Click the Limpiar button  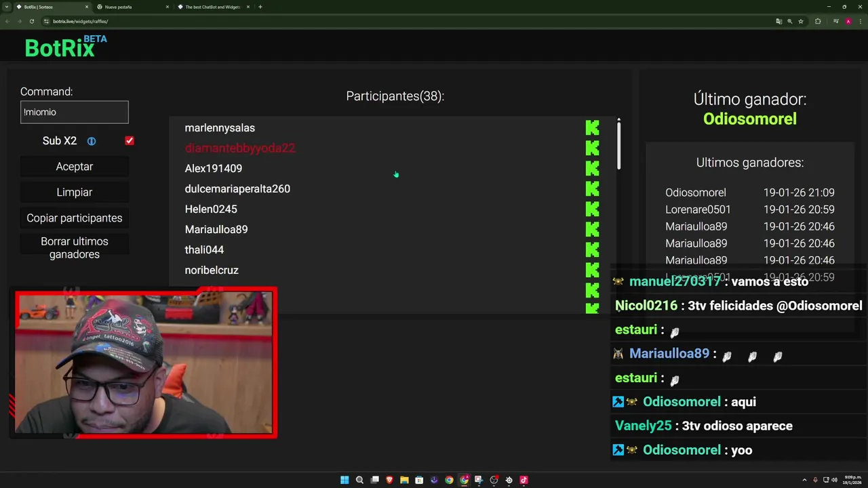75,192
